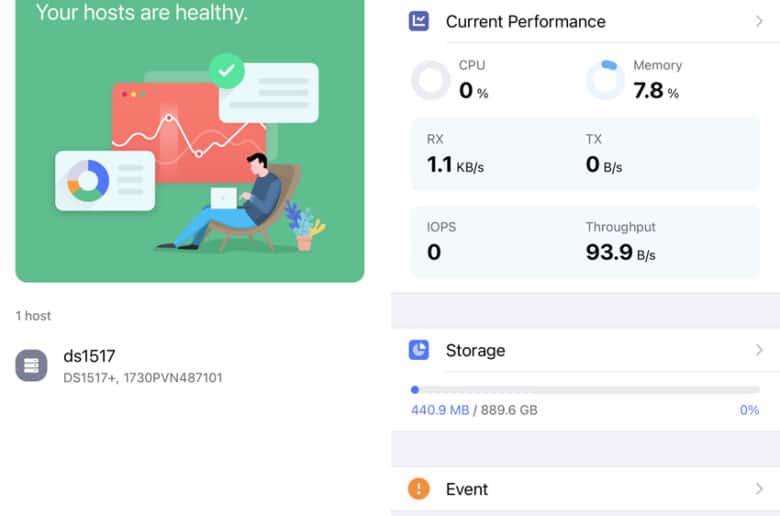Expand Current Performance with its chevron
This screenshot has height=516, width=780.
[x=759, y=21]
